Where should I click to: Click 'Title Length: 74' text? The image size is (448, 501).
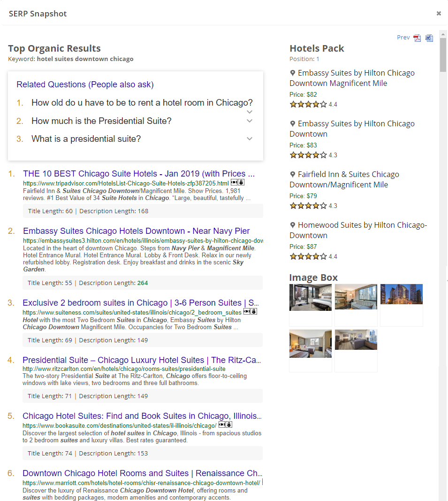coord(50,453)
